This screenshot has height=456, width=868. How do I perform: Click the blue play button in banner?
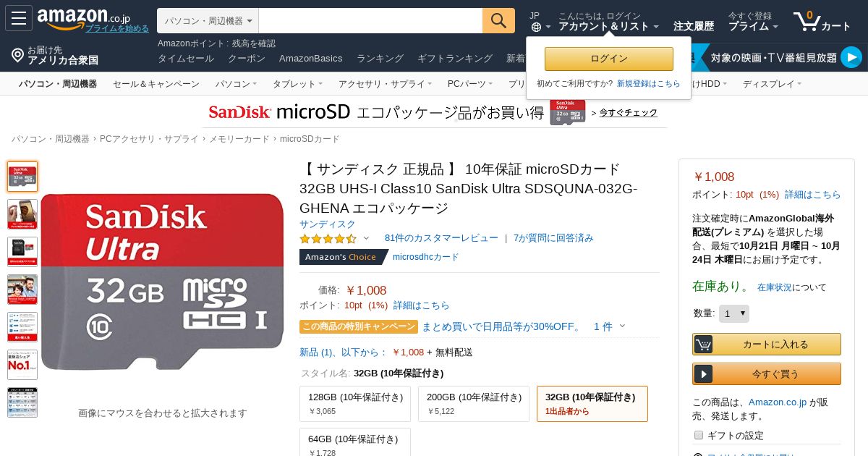click(851, 57)
